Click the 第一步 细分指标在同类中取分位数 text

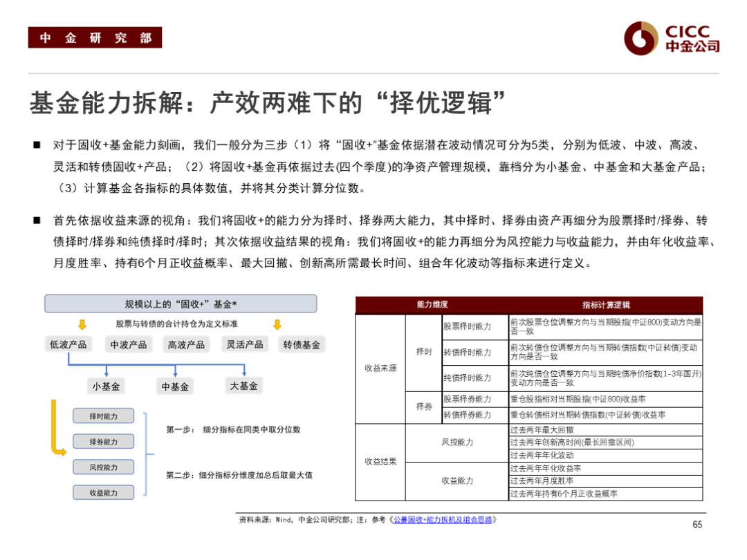point(233,429)
